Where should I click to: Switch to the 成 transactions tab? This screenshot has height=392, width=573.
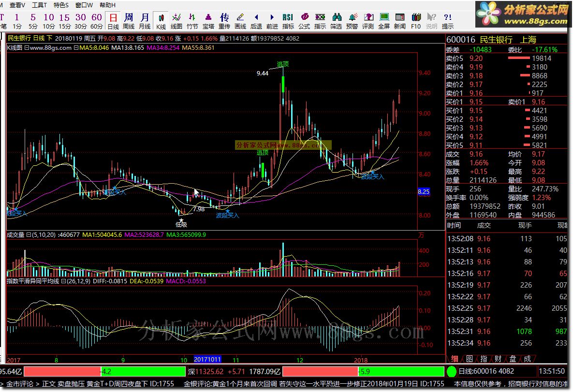(x=528, y=359)
